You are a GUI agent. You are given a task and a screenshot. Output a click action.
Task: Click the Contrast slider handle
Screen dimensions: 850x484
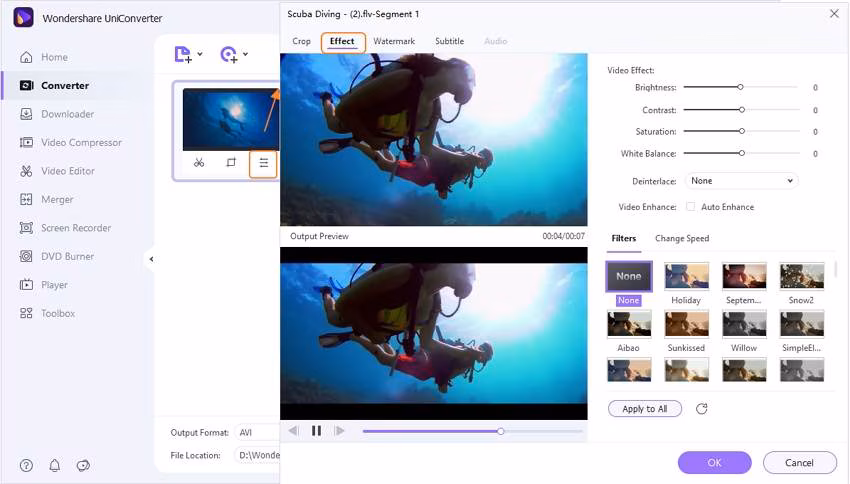coord(742,109)
